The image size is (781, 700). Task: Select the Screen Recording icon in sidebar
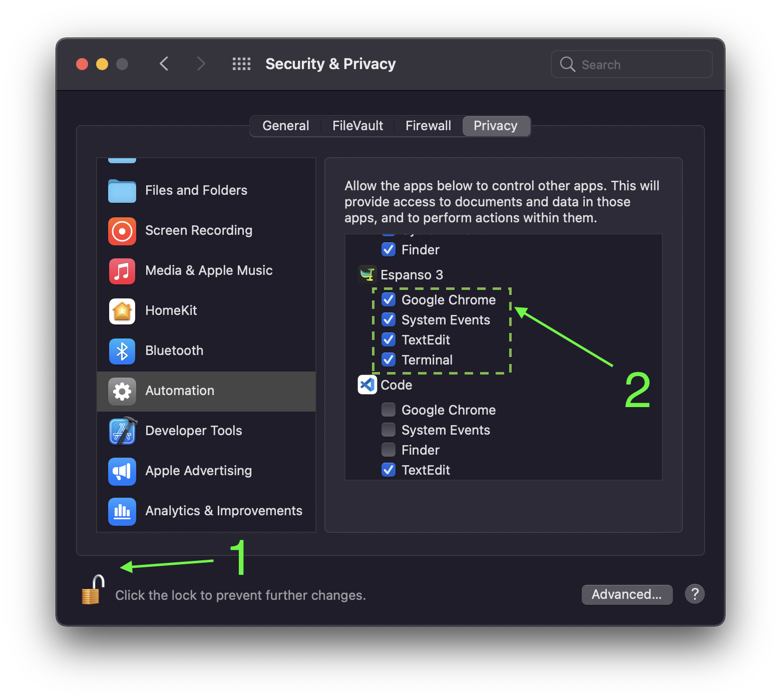[122, 231]
